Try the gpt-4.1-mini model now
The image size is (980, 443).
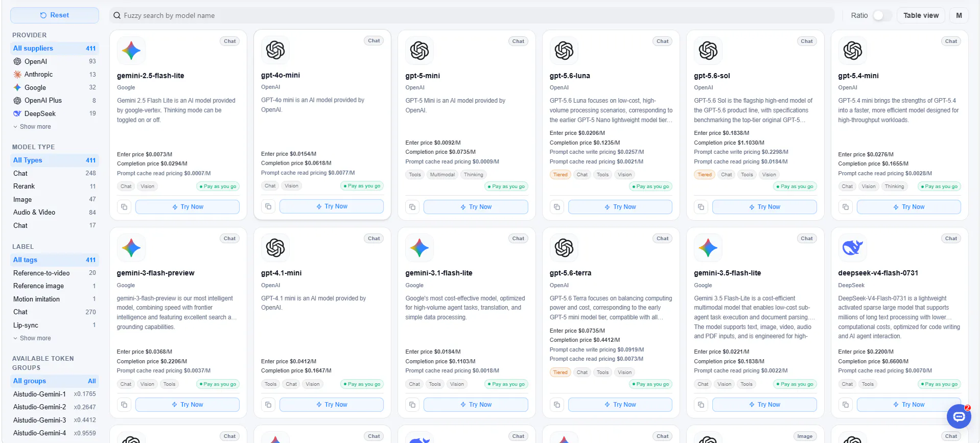coord(332,405)
